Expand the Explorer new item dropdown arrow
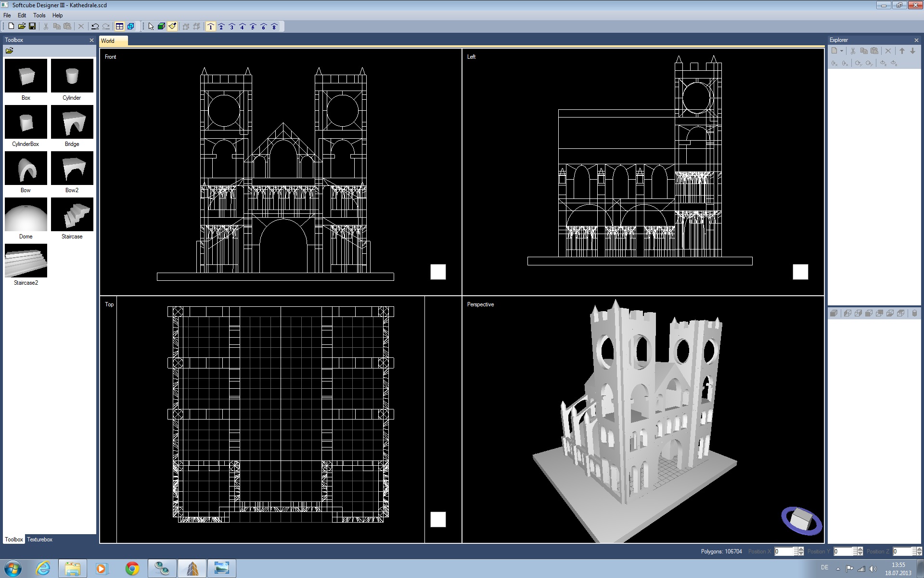Image resolution: width=924 pixels, height=578 pixels. [842, 51]
